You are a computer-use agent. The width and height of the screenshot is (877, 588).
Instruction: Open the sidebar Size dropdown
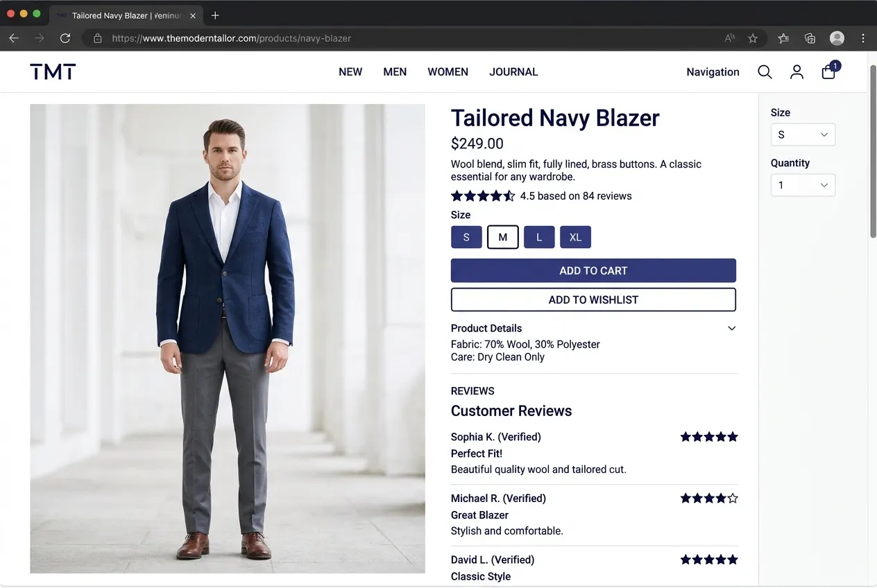click(803, 135)
